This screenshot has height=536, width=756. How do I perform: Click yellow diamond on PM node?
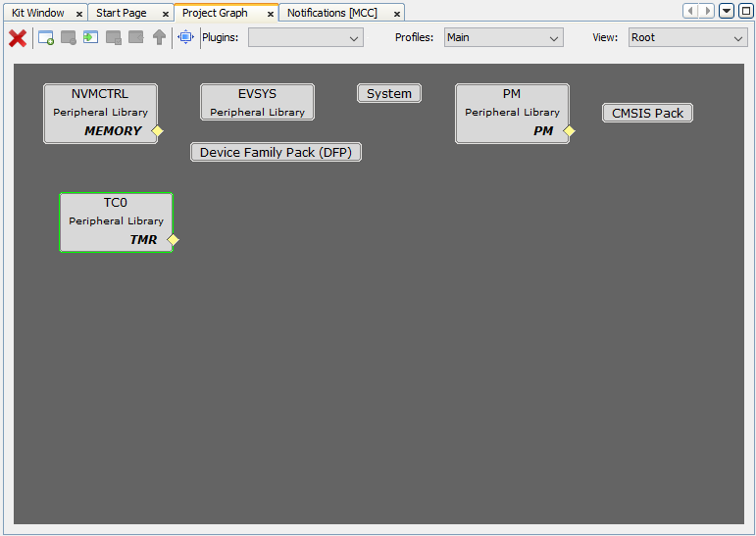[x=569, y=131]
